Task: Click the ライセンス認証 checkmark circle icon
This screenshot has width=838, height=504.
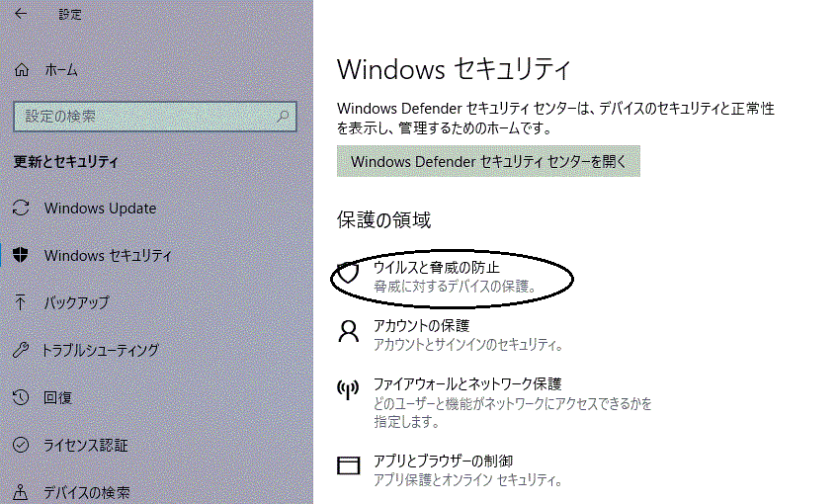Action: click(x=21, y=445)
